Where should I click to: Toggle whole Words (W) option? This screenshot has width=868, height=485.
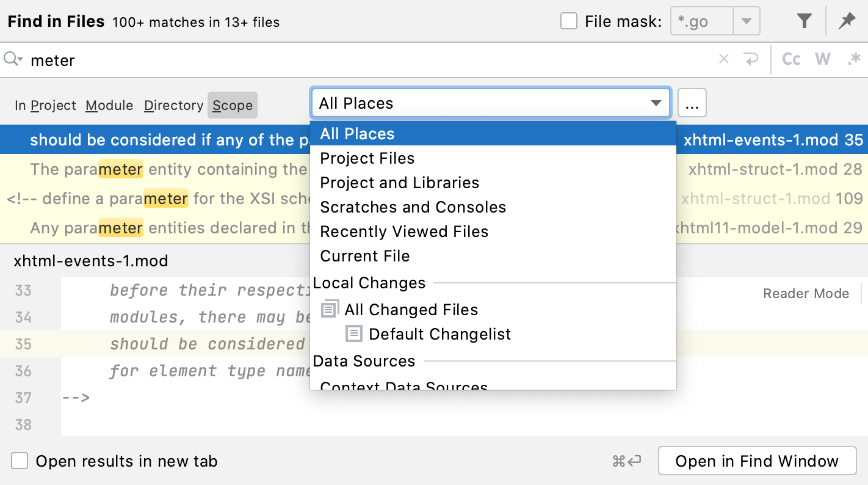[823, 59]
